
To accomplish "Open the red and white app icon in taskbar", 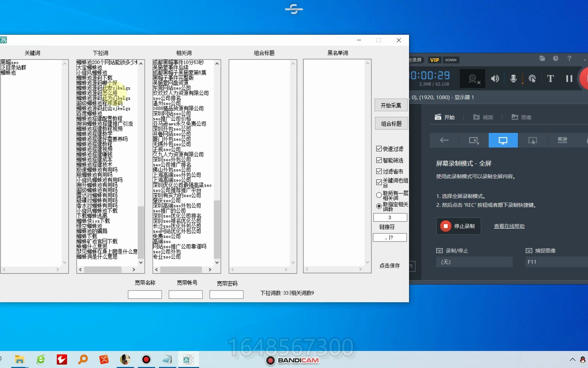I will [62, 359].
